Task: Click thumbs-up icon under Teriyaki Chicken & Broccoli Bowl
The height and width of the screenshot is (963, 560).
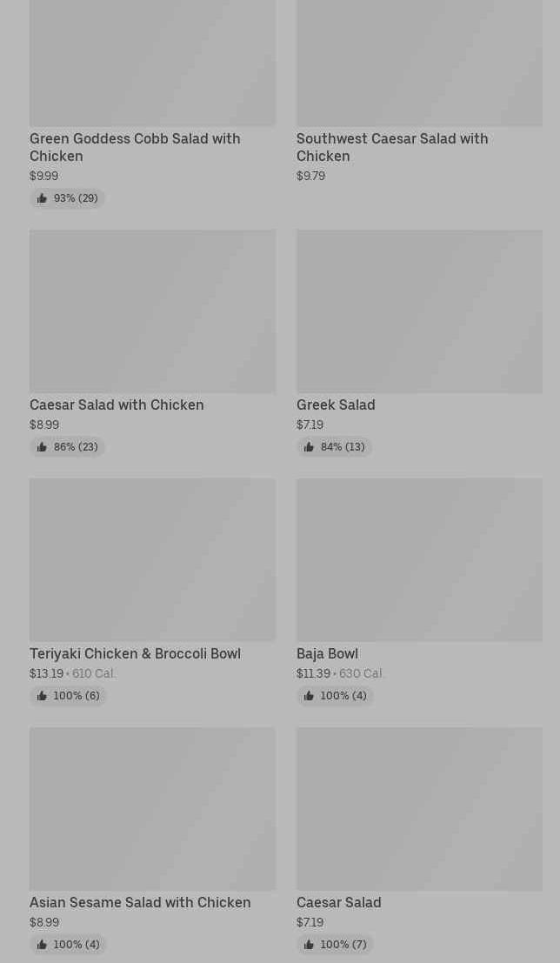Action: (42, 696)
